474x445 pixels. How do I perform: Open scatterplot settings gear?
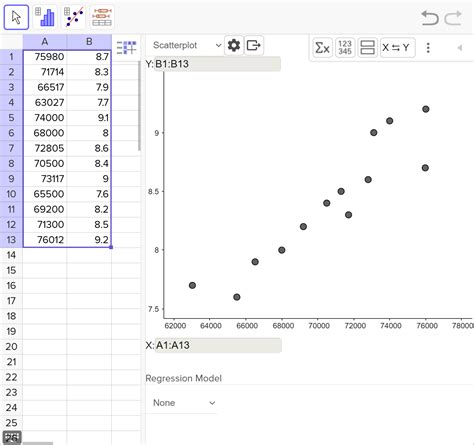pyautogui.click(x=234, y=45)
